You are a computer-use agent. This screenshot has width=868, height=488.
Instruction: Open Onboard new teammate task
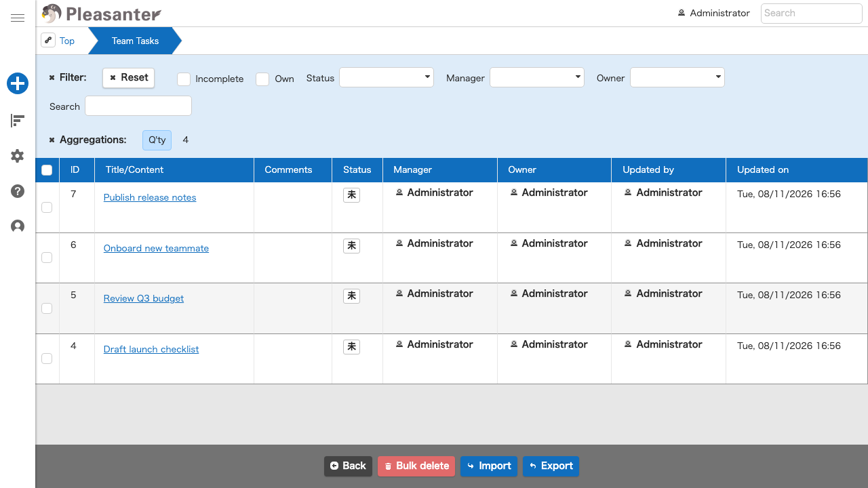(156, 249)
